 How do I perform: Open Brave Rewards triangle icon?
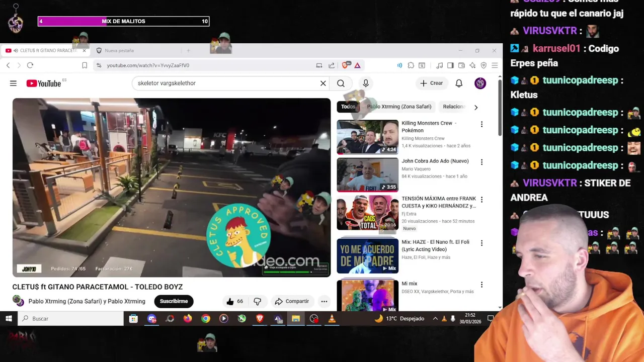[x=357, y=65]
